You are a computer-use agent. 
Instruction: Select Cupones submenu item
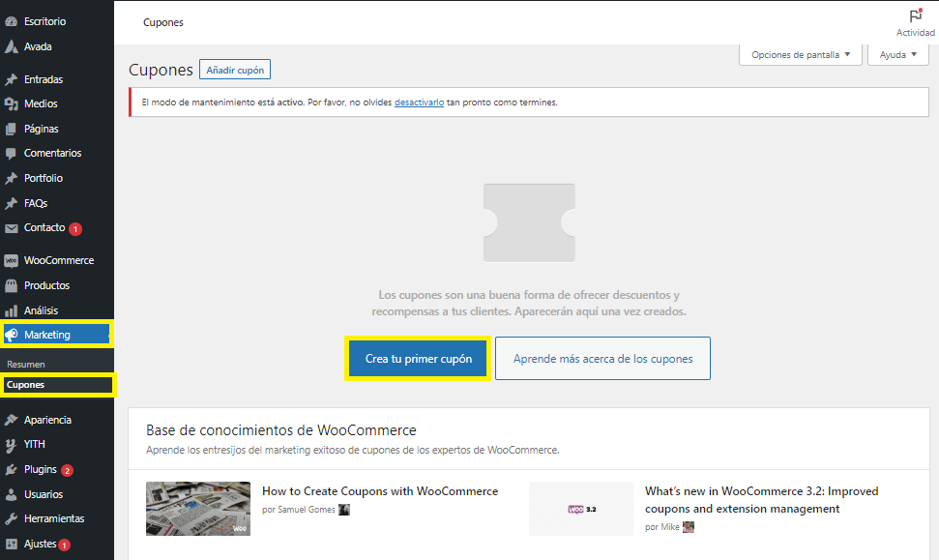26,385
